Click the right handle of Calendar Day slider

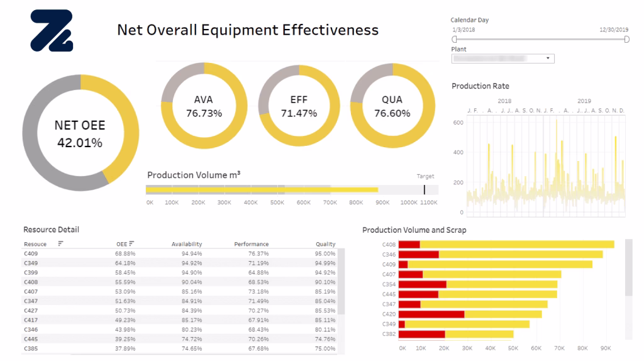626,39
